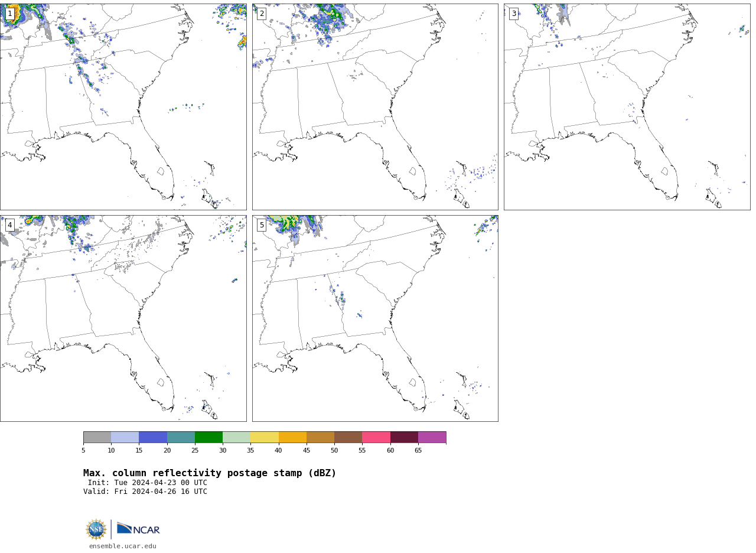Click the Init: Tue 2024-04-23 00 UTC text
This screenshot has height=553, width=756.
pyautogui.click(x=148, y=483)
